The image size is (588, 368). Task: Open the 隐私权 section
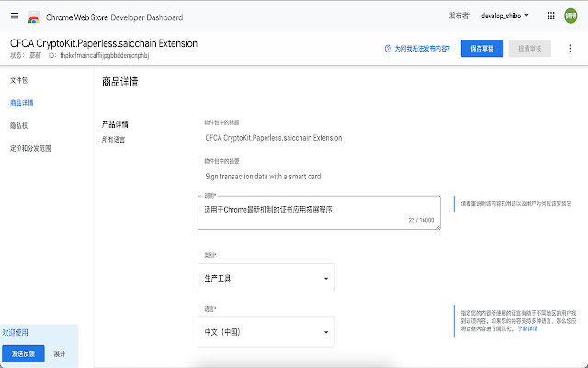point(18,125)
